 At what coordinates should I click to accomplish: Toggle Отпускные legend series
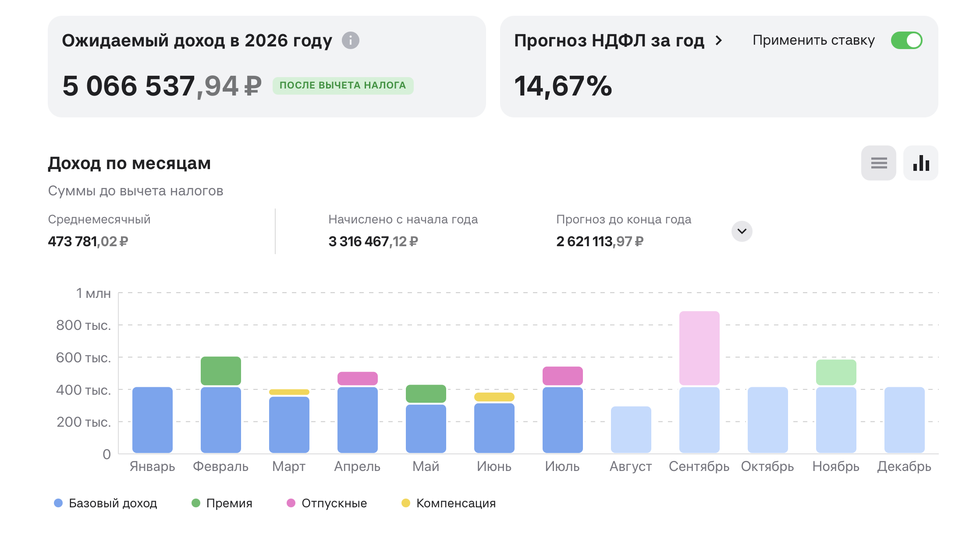click(x=327, y=503)
